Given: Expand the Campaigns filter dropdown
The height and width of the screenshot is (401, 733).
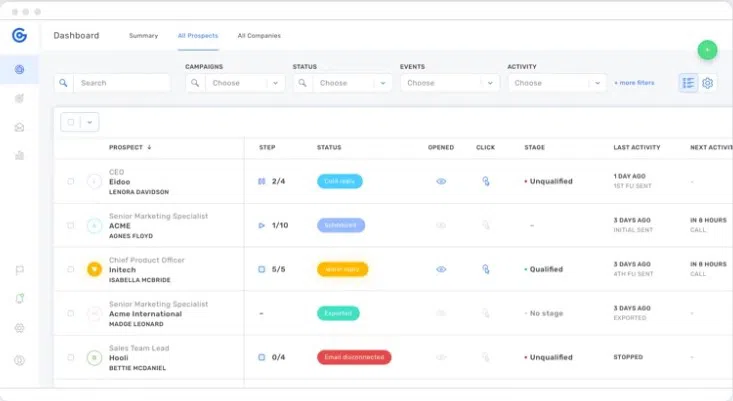Looking at the screenshot, I should (236, 83).
